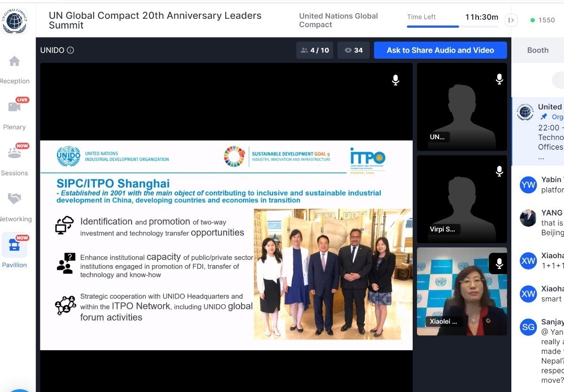
Task: Click the Time Left progress bar
Action: click(452, 26)
